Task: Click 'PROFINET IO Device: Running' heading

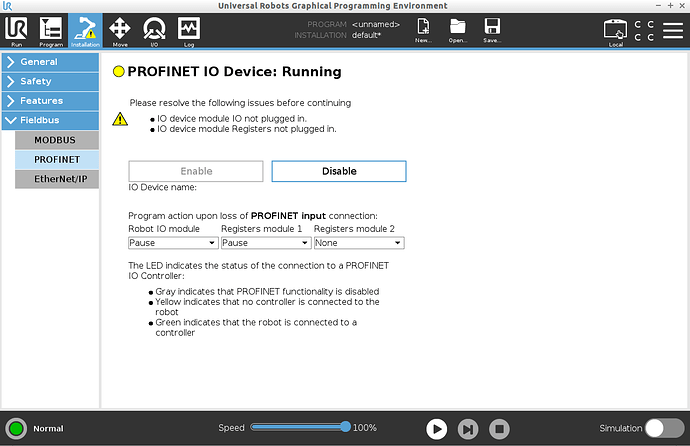Action: 235,72
